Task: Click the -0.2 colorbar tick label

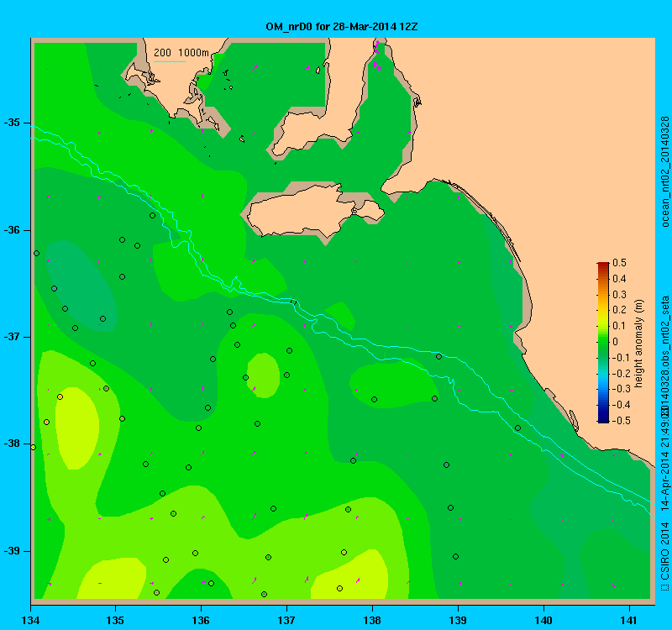Action: click(x=621, y=373)
